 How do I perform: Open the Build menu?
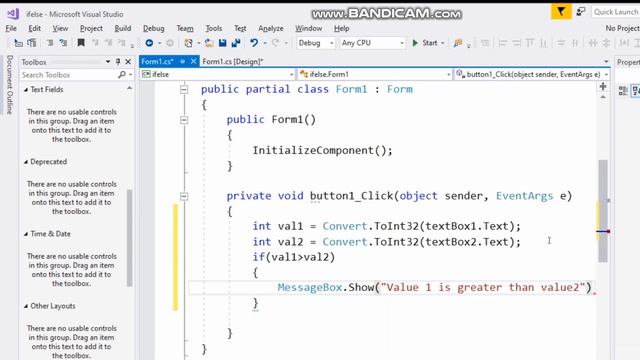pyautogui.click(x=122, y=28)
